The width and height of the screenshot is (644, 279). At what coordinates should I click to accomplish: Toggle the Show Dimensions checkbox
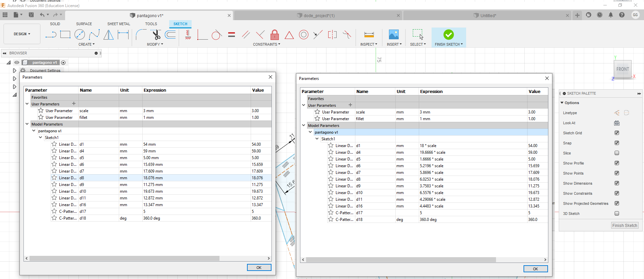coord(617,183)
